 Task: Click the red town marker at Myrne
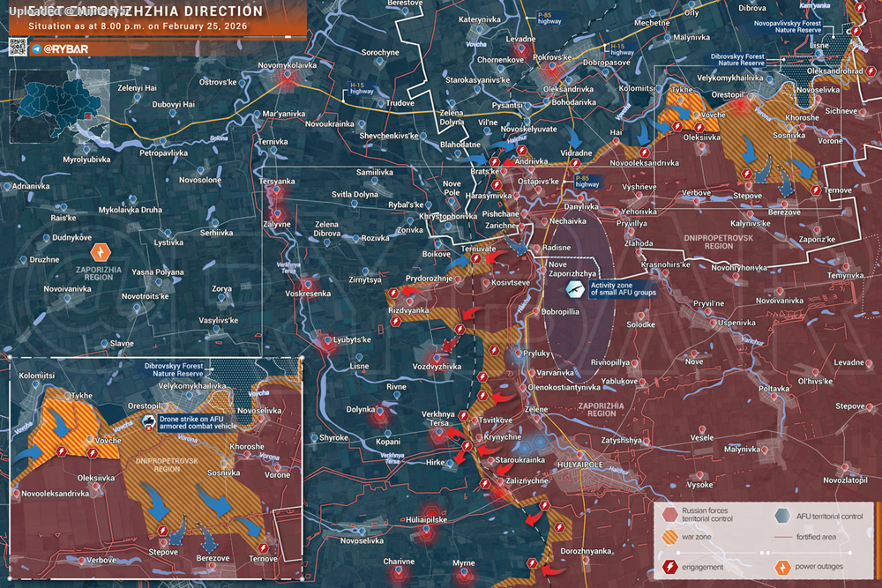click(x=464, y=573)
